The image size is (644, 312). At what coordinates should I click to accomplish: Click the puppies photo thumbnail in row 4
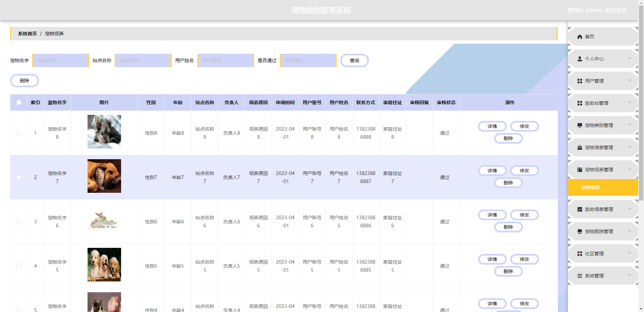click(x=104, y=265)
